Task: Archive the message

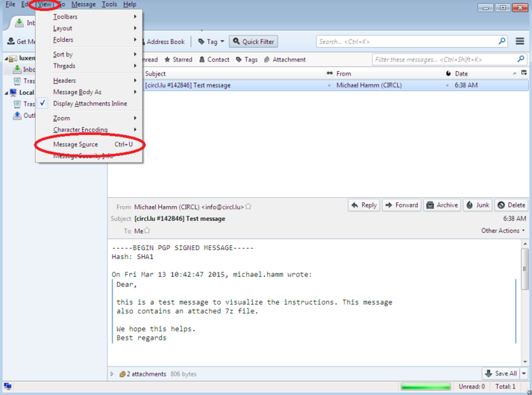Action: [442, 205]
